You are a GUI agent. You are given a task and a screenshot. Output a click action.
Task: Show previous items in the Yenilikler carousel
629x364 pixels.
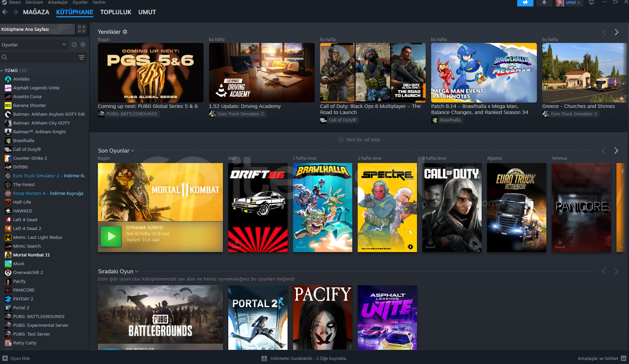click(604, 32)
